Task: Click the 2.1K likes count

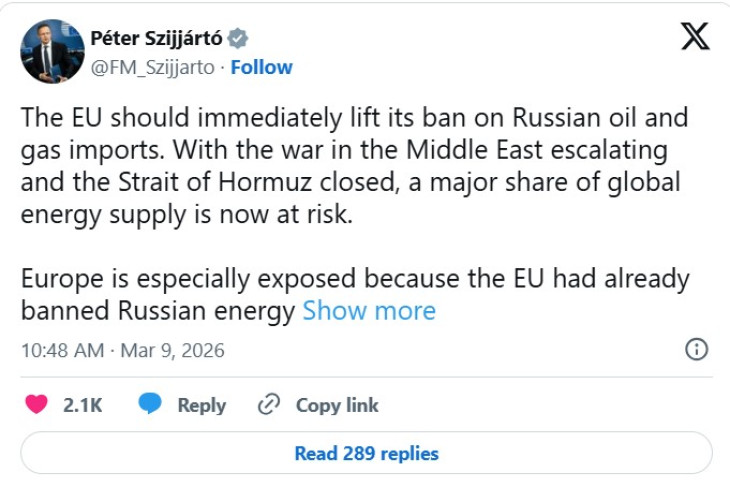Action: pyautogui.click(x=82, y=405)
